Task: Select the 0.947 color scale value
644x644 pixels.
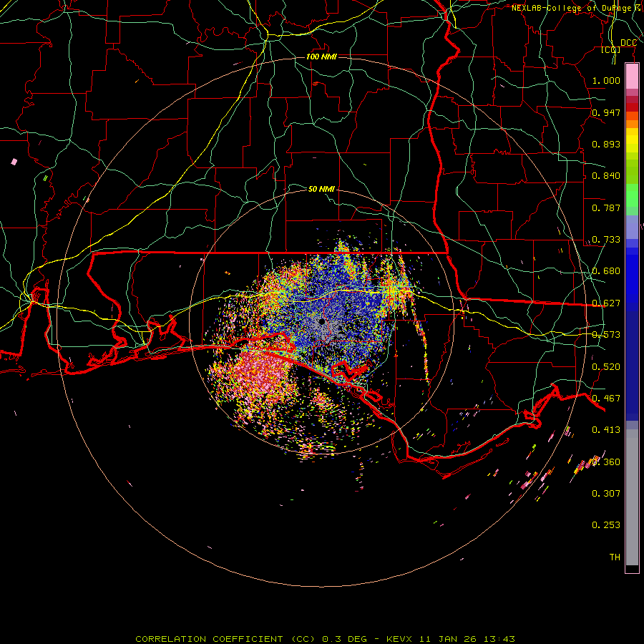Action: pyautogui.click(x=606, y=112)
